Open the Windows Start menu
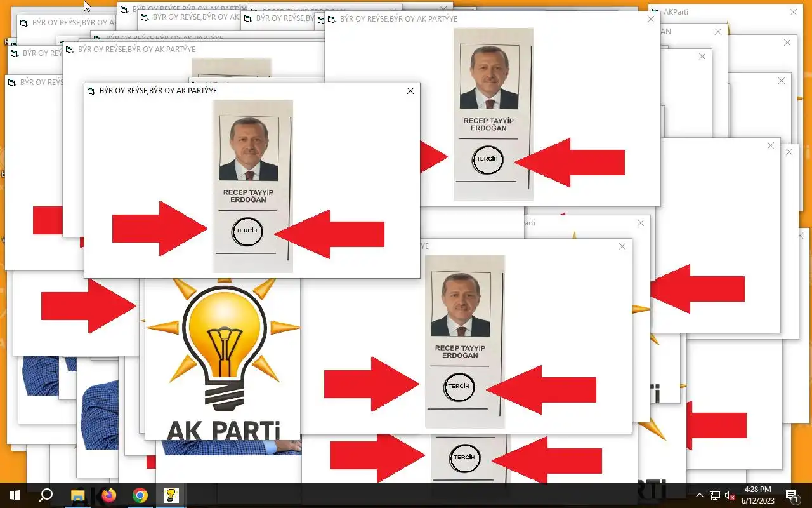812x508 pixels. click(x=15, y=495)
